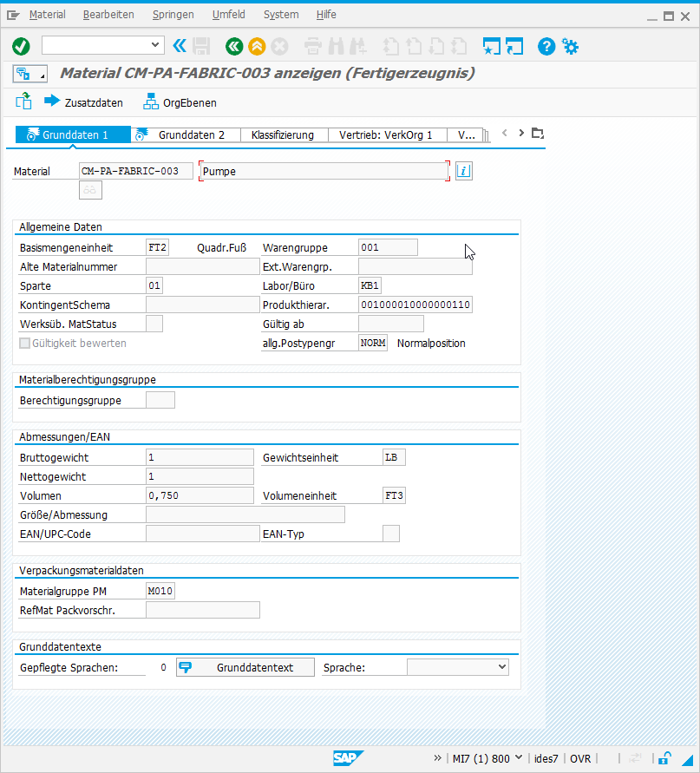Switch to the Grunddaten 2 tab

[x=186, y=134]
